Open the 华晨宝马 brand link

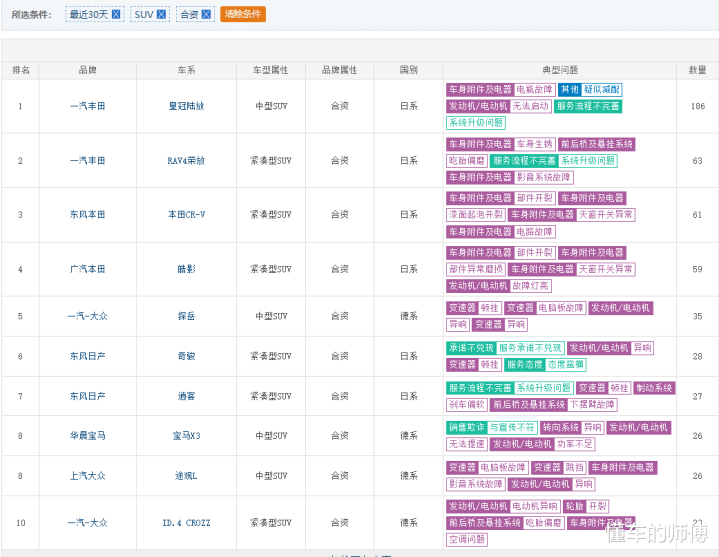88,436
